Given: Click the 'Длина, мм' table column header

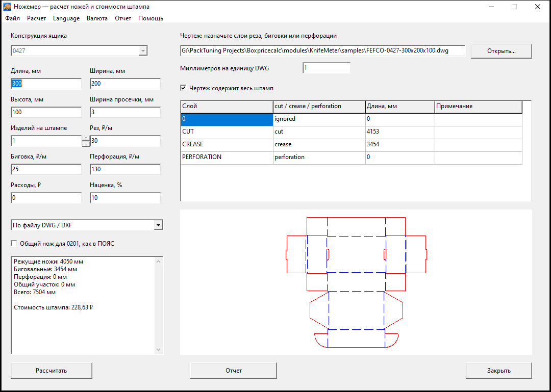Looking at the screenshot, I should coord(400,107).
